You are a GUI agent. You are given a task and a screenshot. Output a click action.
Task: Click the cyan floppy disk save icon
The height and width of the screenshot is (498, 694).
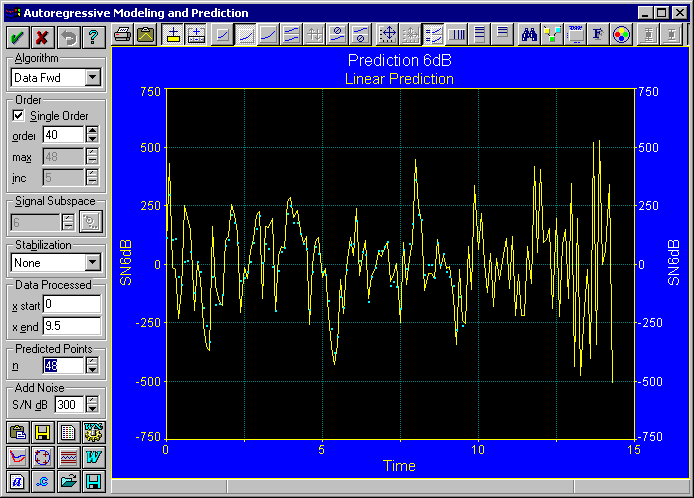(x=93, y=481)
